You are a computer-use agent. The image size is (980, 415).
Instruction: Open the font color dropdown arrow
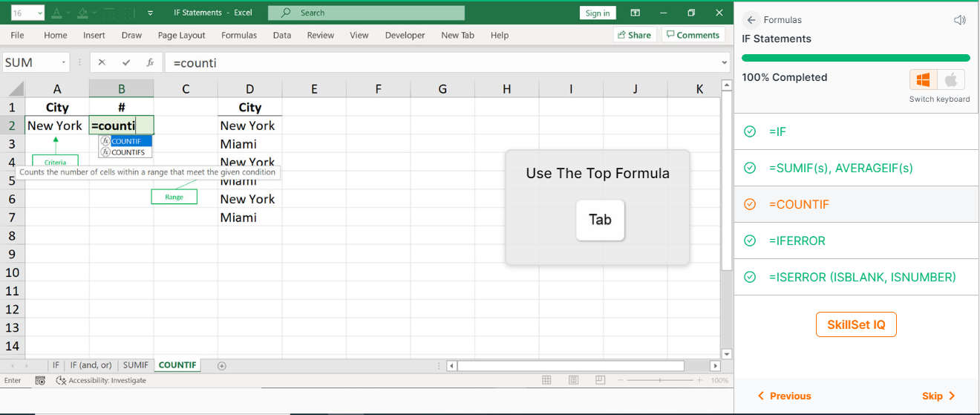(x=68, y=13)
